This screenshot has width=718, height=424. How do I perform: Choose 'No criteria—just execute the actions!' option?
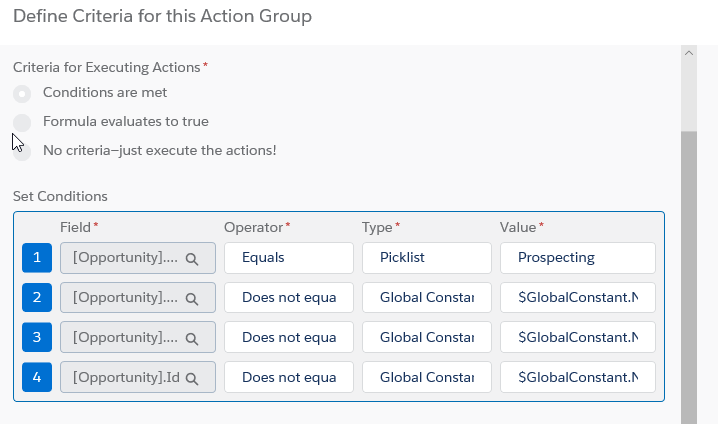point(22,151)
